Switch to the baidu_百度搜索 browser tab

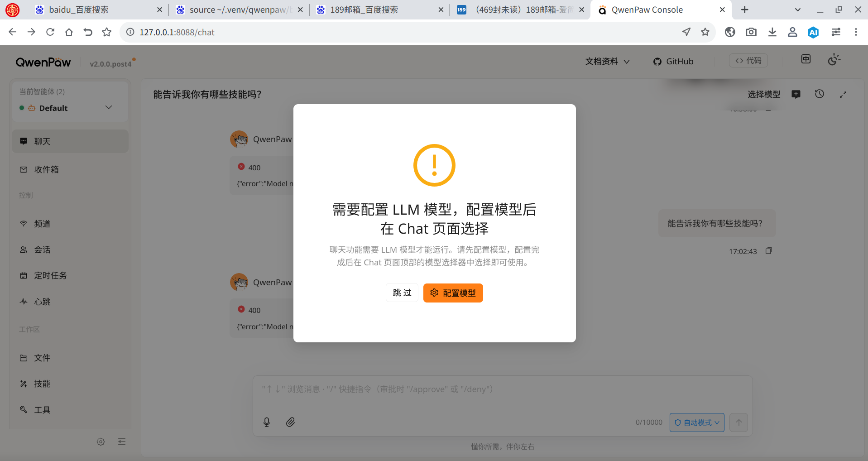98,10
